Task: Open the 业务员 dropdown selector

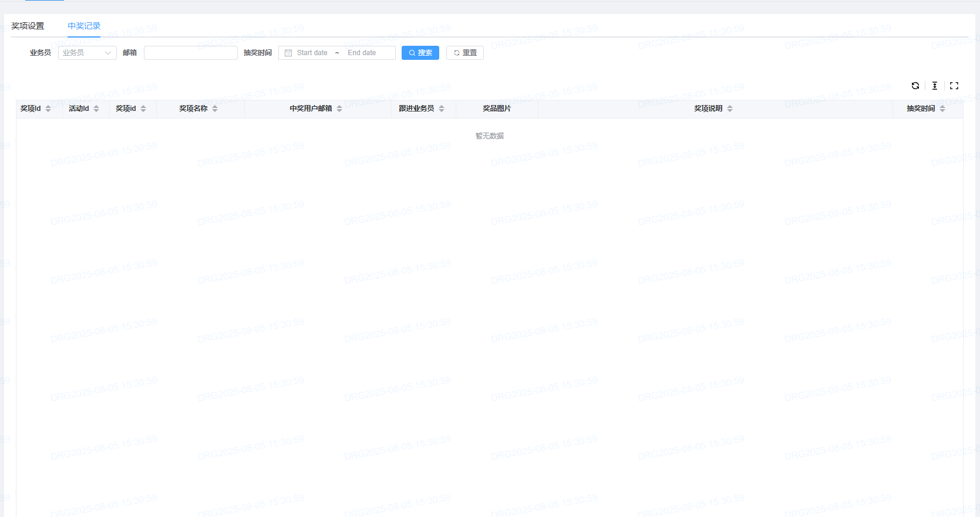Action: tap(87, 53)
